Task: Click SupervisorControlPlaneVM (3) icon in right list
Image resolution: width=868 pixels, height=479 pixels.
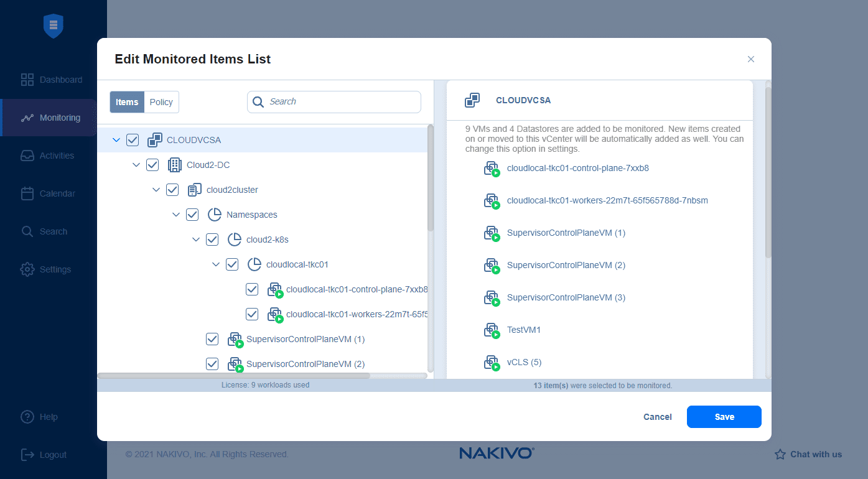Action: tap(492, 298)
